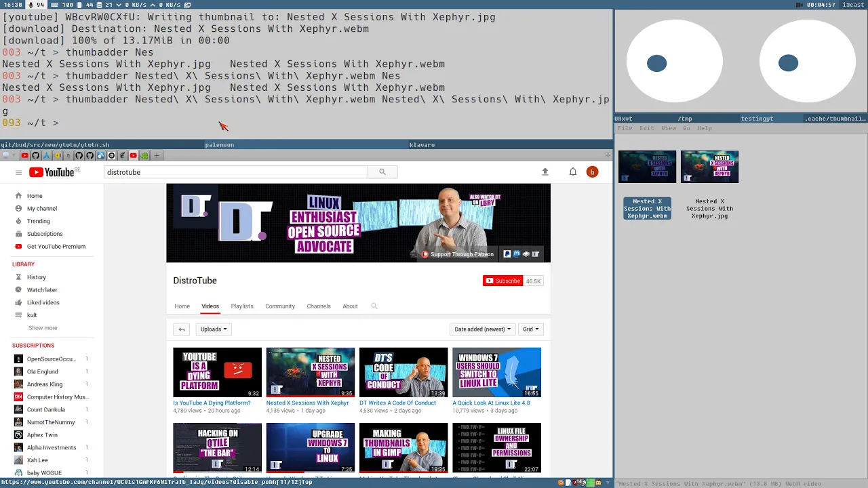The image size is (868, 488).
Task: Switch to the GNOME foot browser tab
Action: point(122,156)
